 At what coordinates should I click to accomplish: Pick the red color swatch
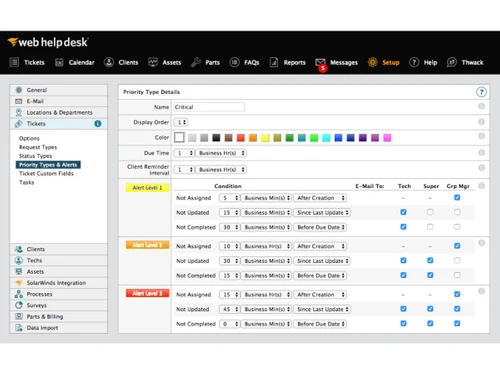coord(241,138)
